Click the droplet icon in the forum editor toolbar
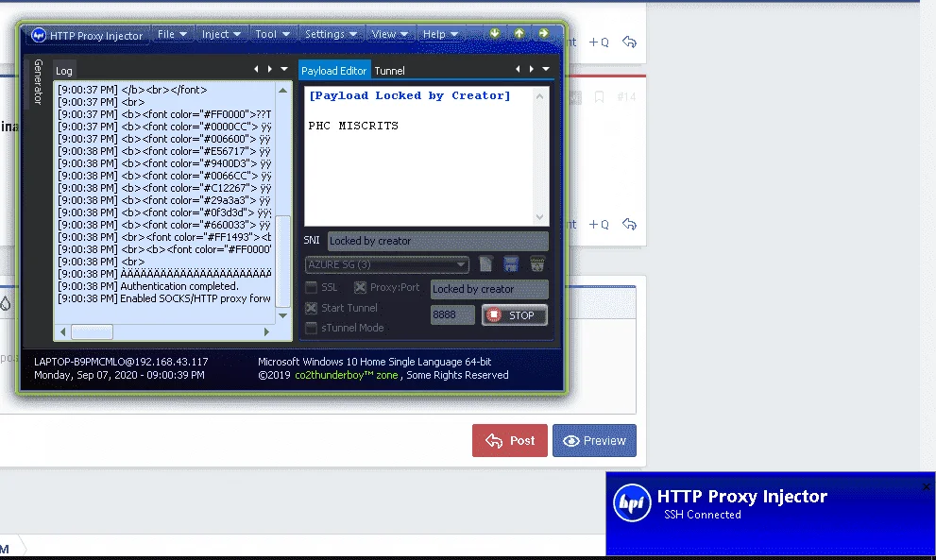The width and height of the screenshot is (936, 560). [6, 303]
